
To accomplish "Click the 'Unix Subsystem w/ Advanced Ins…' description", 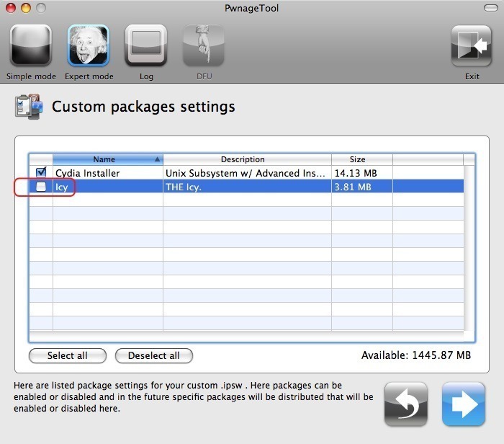I will (246, 173).
